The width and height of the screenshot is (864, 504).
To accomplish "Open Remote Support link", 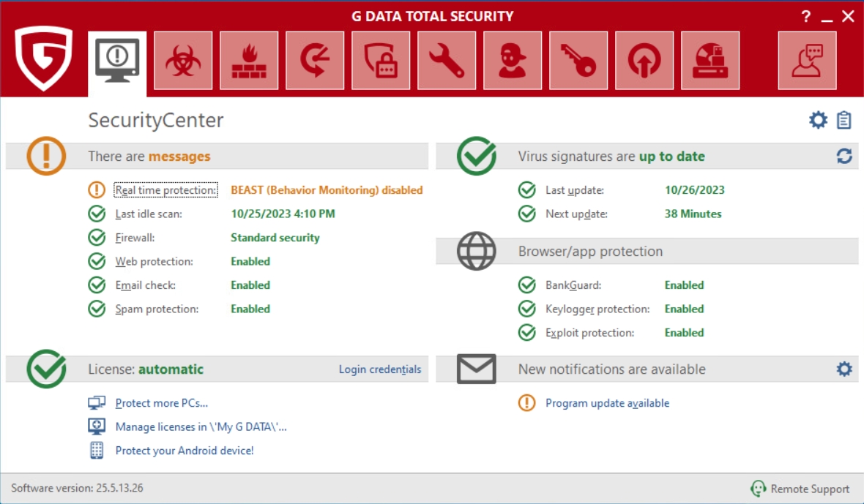I will [x=810, y=489].
